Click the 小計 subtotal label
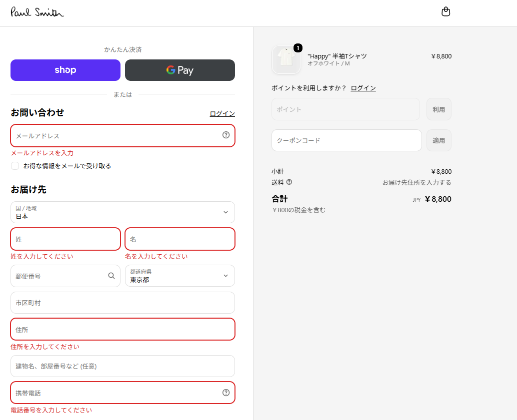517x420 pixels. point(277,171)
